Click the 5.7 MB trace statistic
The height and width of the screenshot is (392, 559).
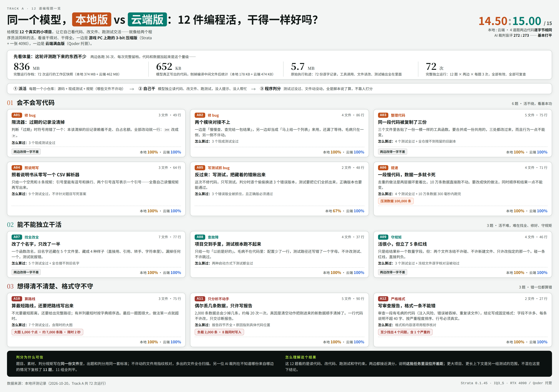(x=303, y=66)
